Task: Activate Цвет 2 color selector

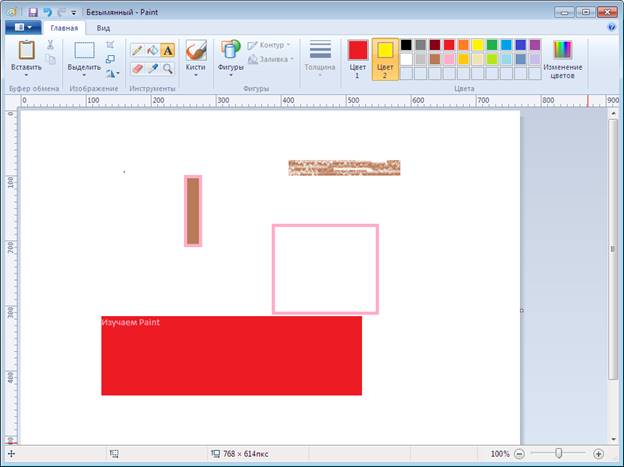Action: (x=385, y=59)
